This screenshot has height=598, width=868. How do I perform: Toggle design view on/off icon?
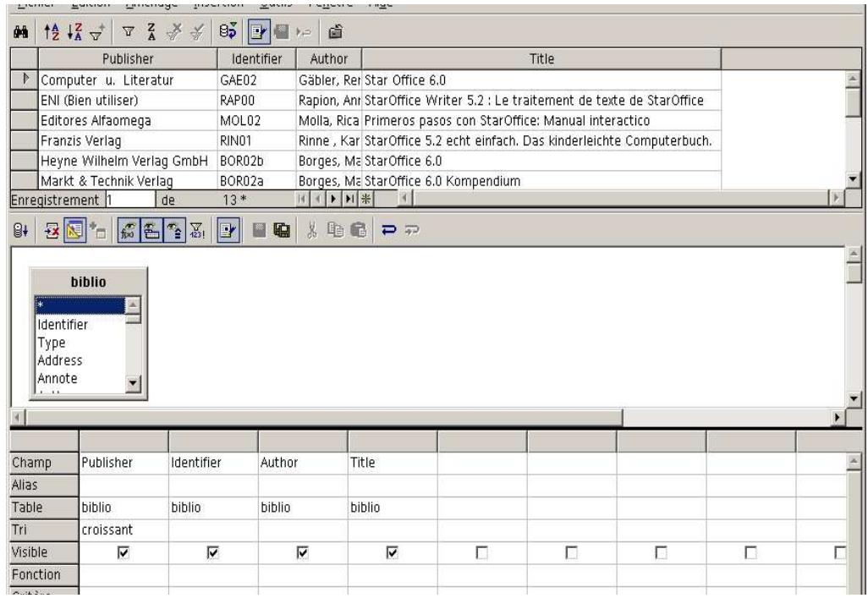74,230
